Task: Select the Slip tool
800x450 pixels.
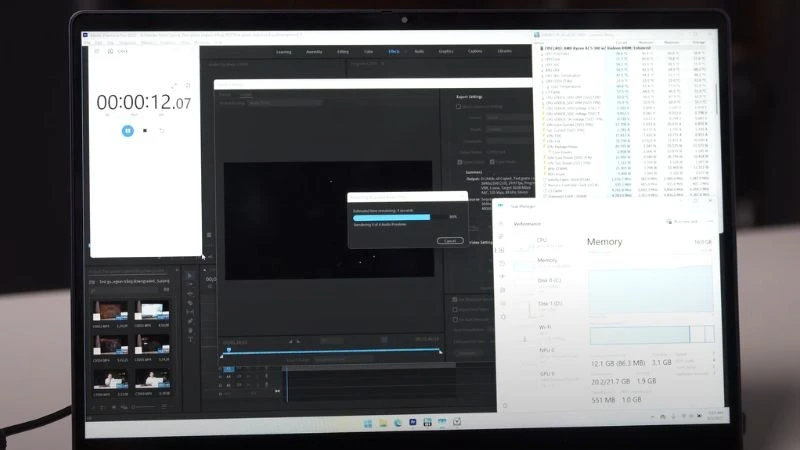Action: (x=190, y=312)
